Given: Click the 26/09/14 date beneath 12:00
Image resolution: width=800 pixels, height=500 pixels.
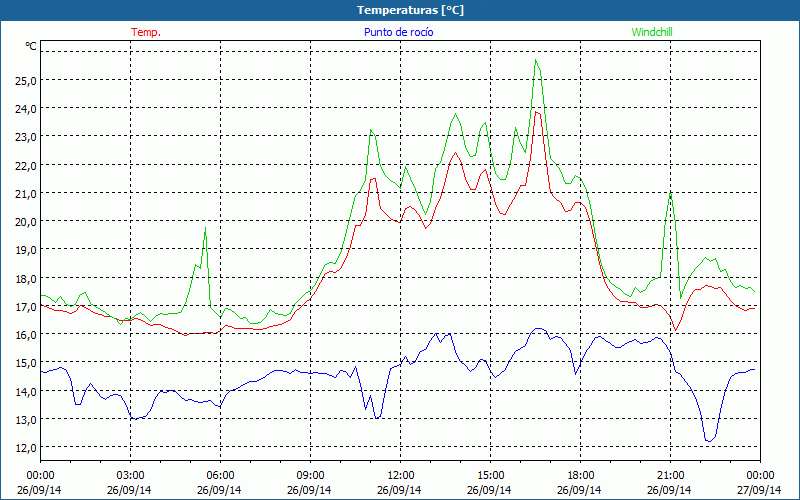Looking at the screenshot, I should pos(399,490).
